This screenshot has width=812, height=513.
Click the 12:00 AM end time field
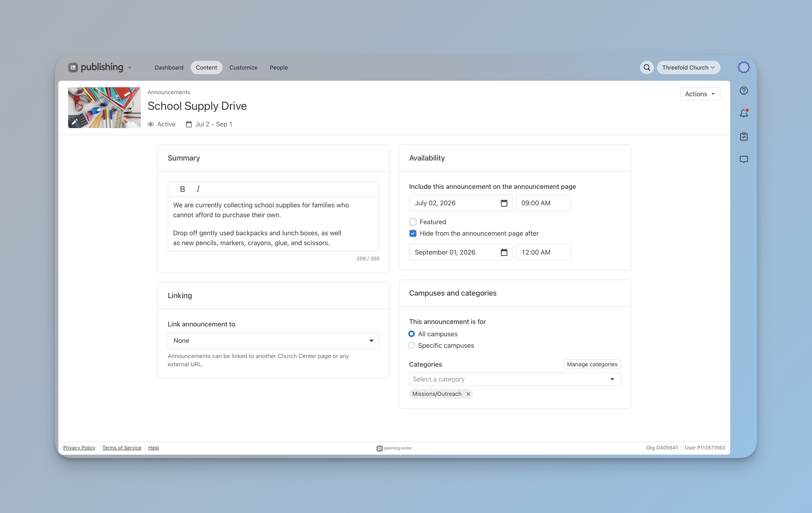tap(543, 252)
